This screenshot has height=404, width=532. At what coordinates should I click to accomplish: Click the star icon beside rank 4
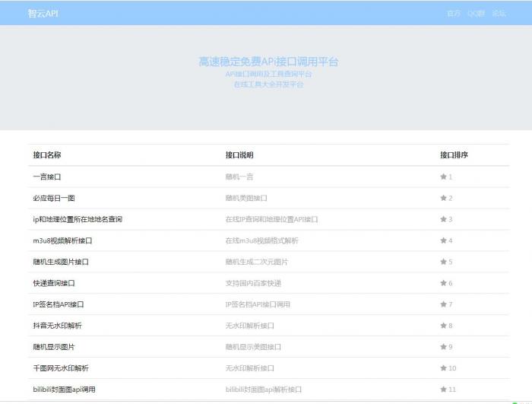coord(443,240)
